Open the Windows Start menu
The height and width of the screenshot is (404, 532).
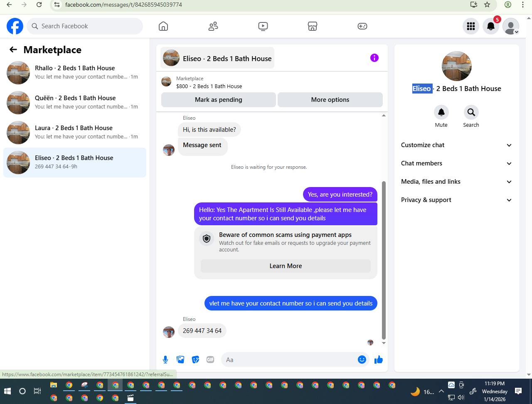point(7,391)
